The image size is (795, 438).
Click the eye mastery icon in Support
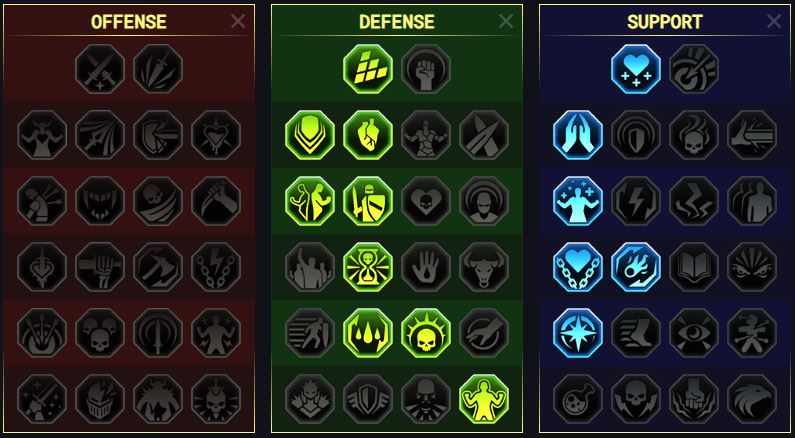tap(694, 333)
